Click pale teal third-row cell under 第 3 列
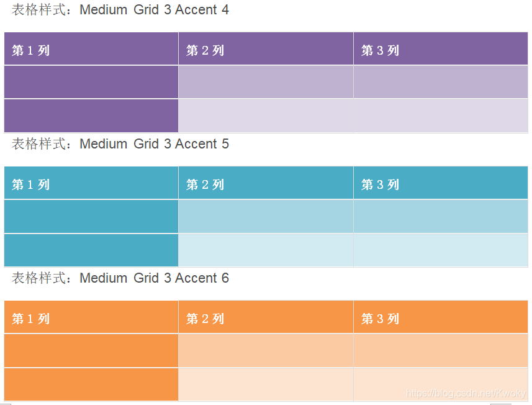 (441, 250)
